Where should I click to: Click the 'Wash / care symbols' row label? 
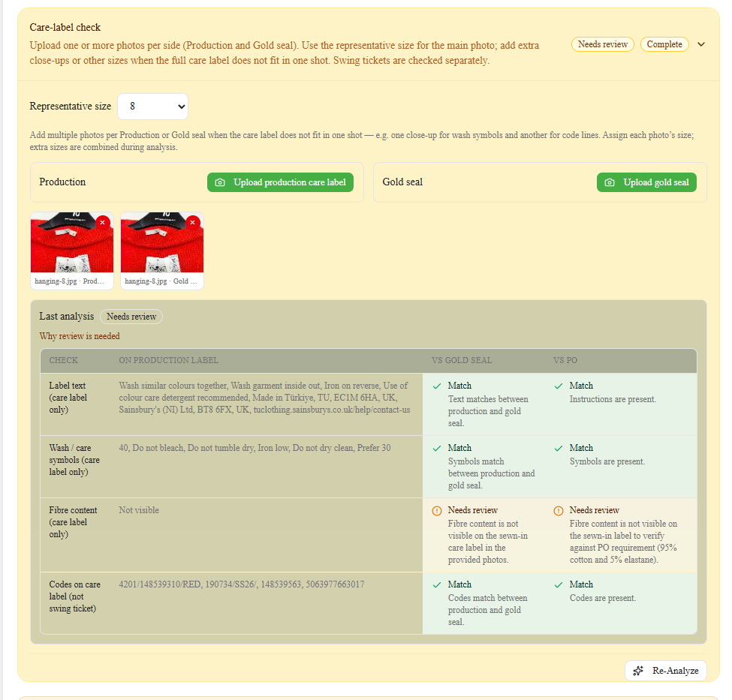click(74, 460)
